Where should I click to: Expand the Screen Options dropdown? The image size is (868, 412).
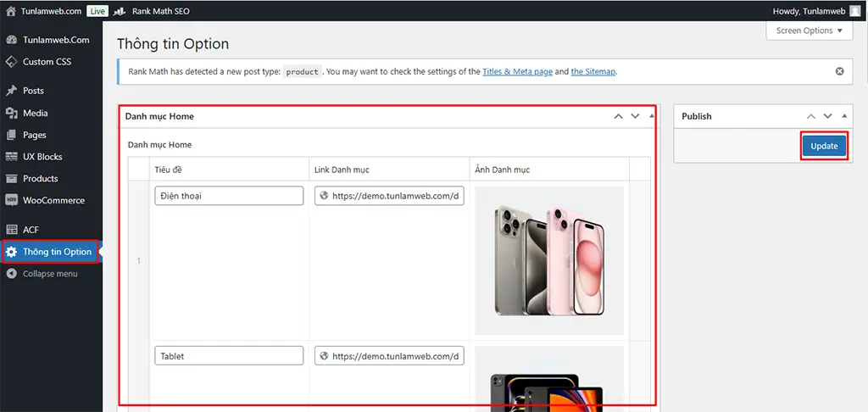coord(809,31)
